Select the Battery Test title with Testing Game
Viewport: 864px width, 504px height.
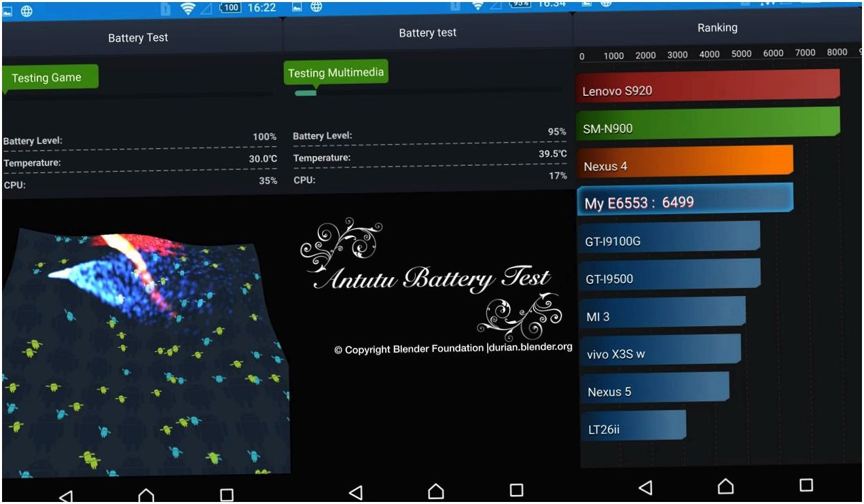coord(138,38)
